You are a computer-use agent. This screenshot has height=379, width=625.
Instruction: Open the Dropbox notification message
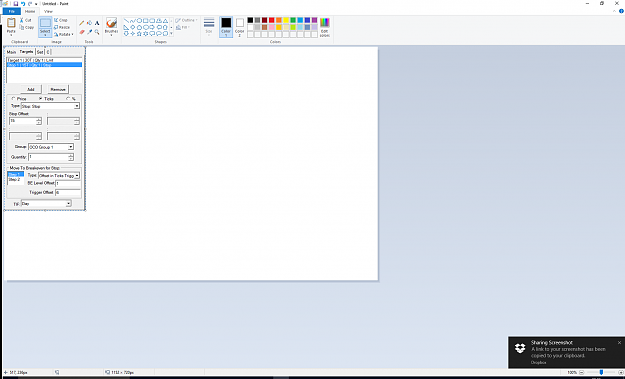click(566, 352)
